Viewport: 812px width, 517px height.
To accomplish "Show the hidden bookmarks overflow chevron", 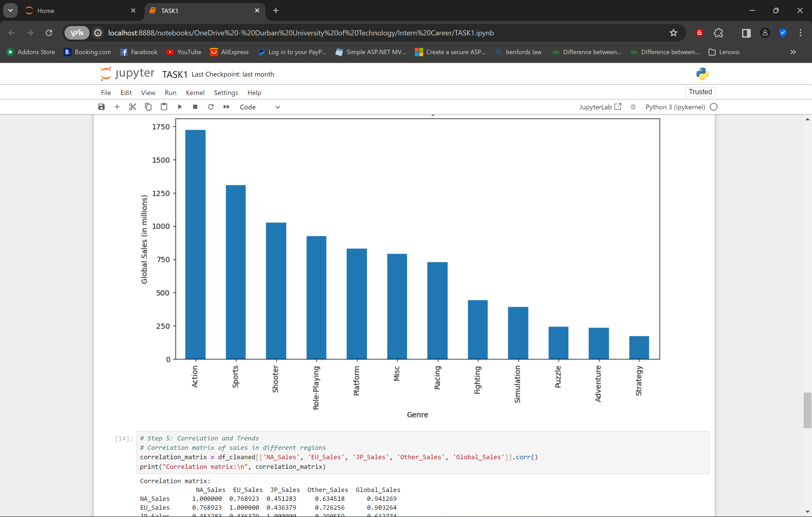I will click(x=793, y=52).
